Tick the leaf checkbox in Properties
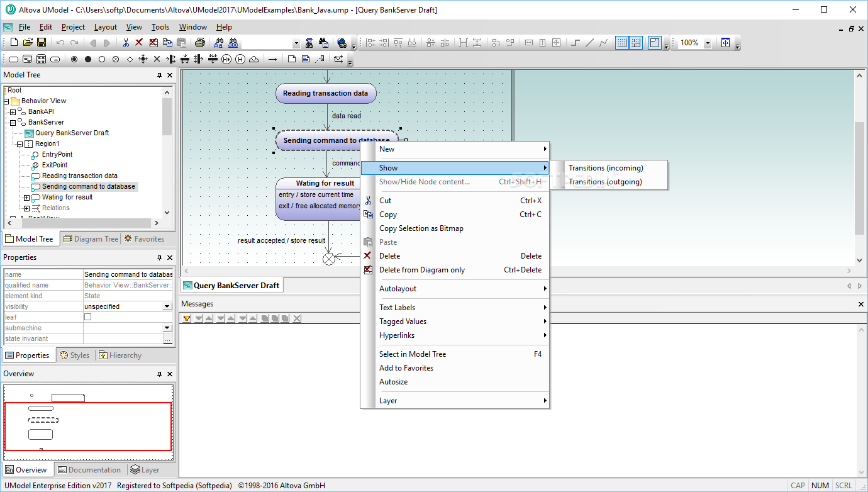 coord(88,317)
